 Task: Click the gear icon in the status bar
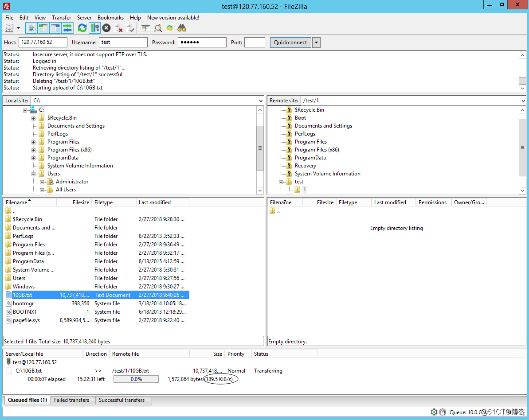coord(434,412)
